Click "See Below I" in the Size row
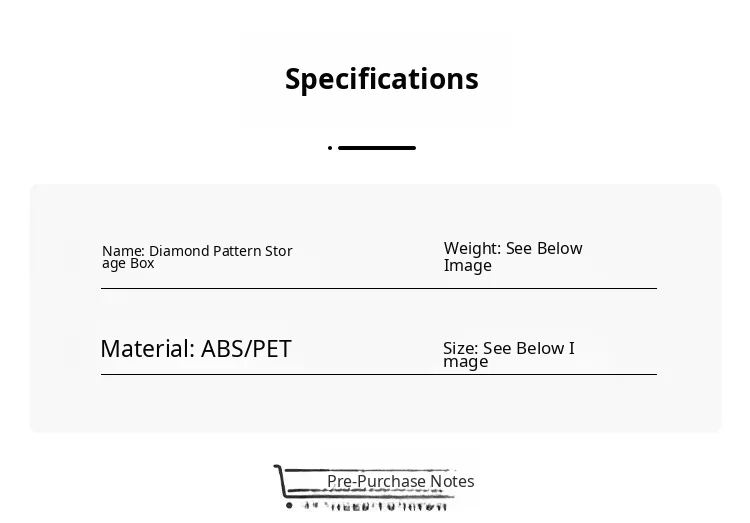 [529, 348]
